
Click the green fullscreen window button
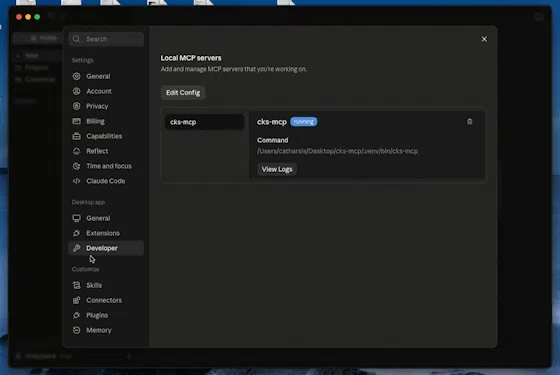[37, 17]
